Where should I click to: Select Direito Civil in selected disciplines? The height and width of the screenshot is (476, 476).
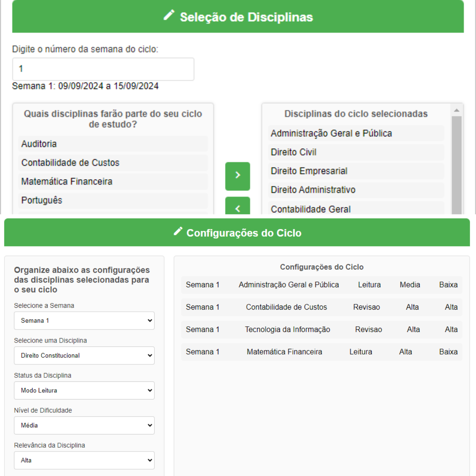click(356, 152)
